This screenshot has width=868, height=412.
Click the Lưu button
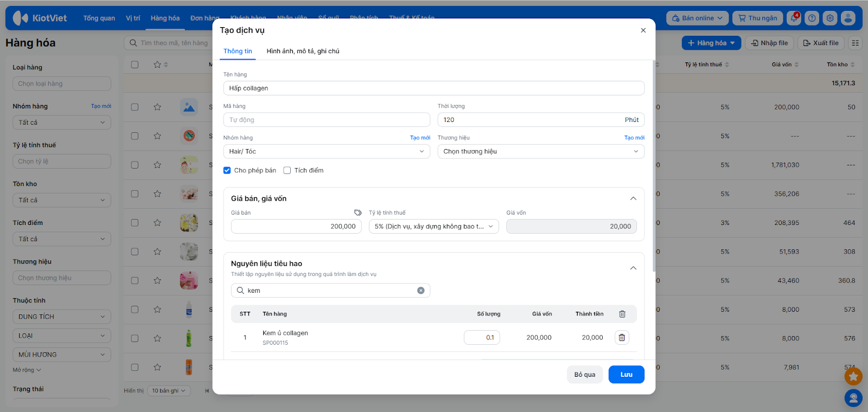626,375
